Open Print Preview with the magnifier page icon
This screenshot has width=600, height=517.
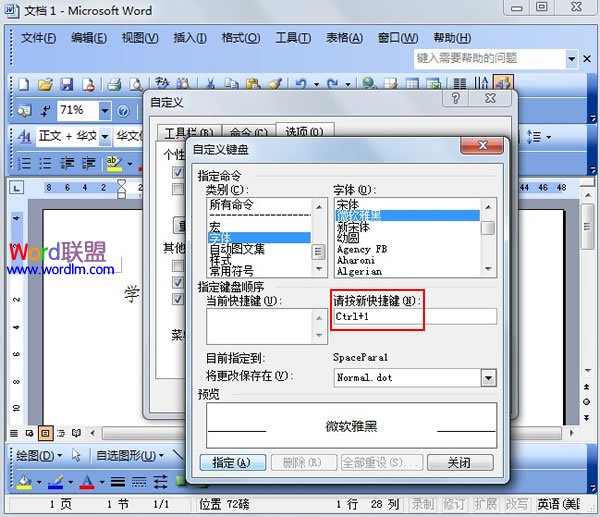(x=135, y=84)
